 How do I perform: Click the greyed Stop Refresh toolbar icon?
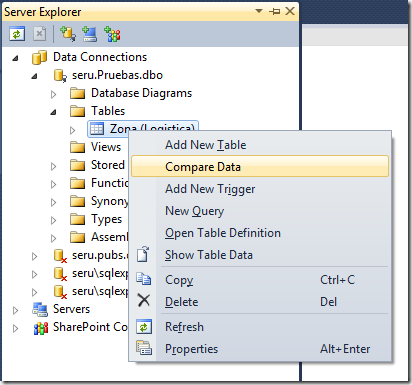click(40, 34)
